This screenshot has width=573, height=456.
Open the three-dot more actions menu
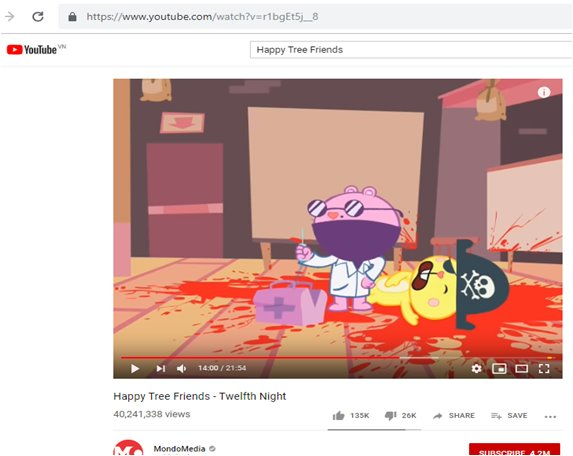[x=550, y=416]
